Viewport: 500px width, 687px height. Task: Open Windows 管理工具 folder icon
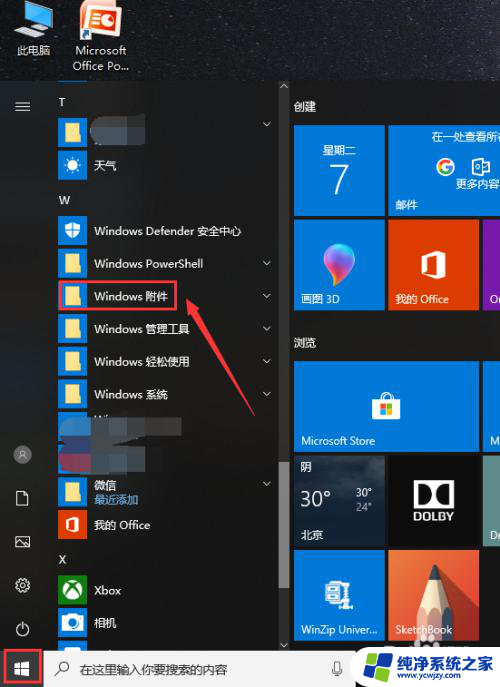coord(73,329)
